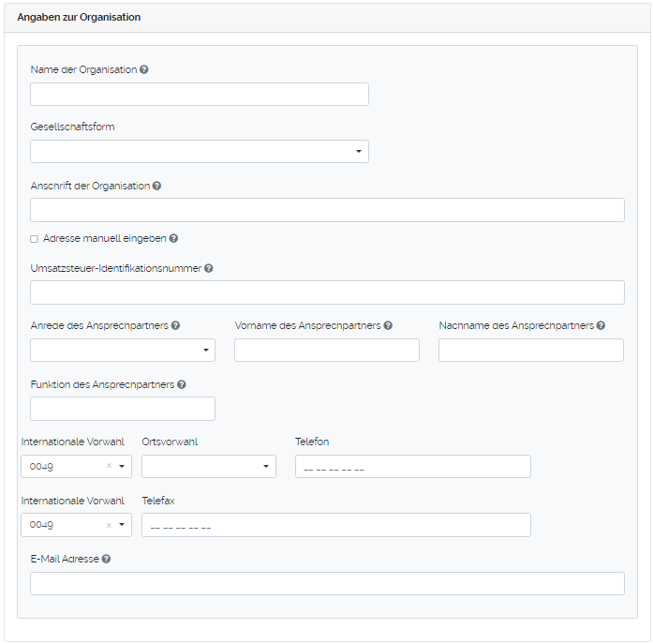Focus the Telefon number input field
The height and width of the screenshot is (644, 653).
click(412, 467)
